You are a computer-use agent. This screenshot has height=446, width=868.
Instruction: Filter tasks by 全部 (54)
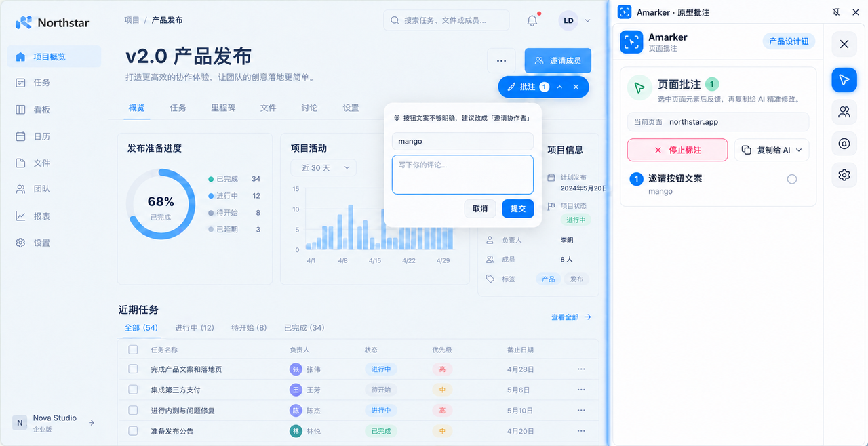(141, 328)
